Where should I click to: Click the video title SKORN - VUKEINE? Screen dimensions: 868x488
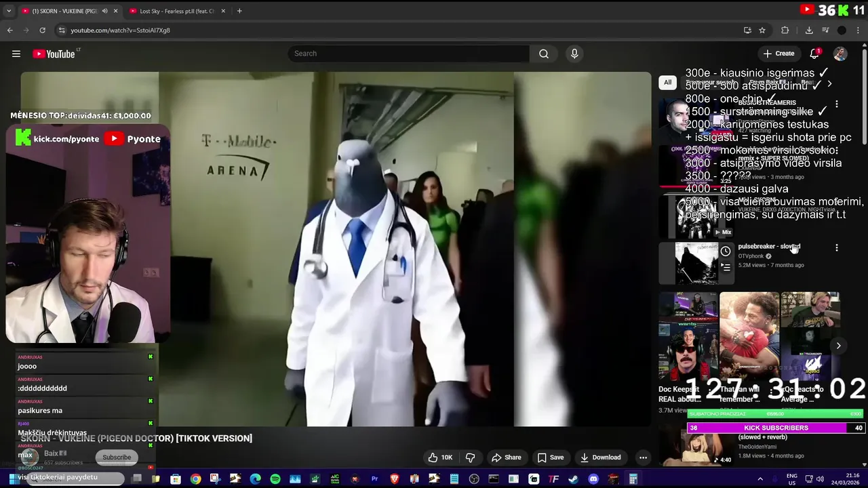[136, 439]
